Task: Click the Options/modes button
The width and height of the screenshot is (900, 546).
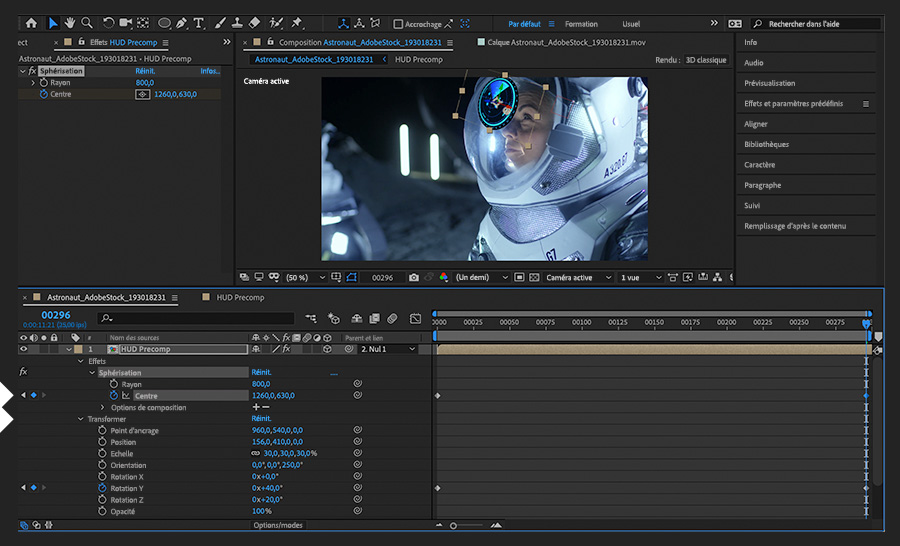Action: tap(277, 525)
